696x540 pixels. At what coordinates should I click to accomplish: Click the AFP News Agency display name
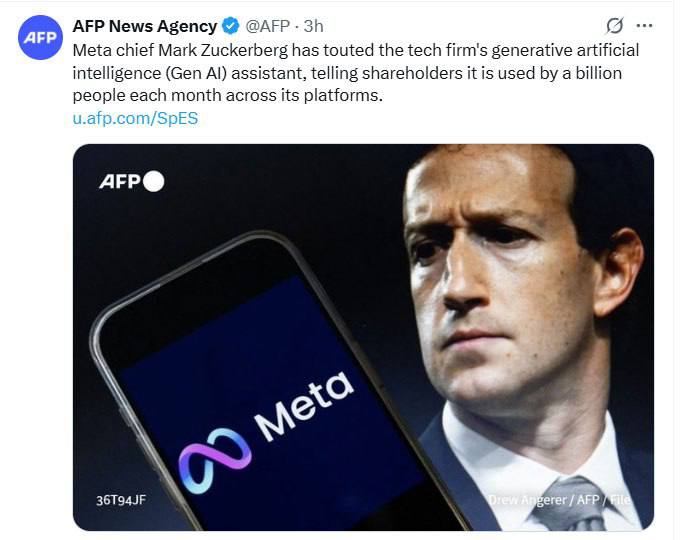click(x=144, y=26)
